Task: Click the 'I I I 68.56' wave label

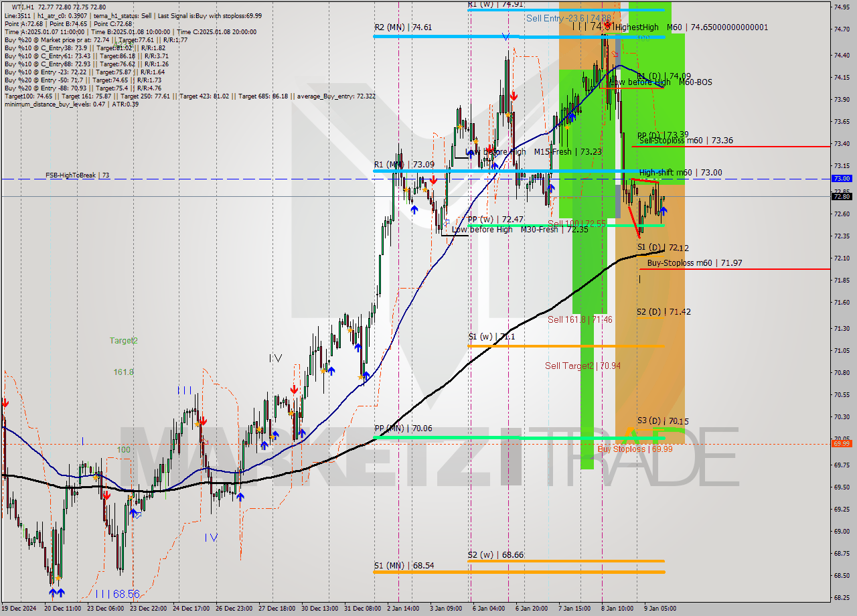Action: click(x=117, y=594)
